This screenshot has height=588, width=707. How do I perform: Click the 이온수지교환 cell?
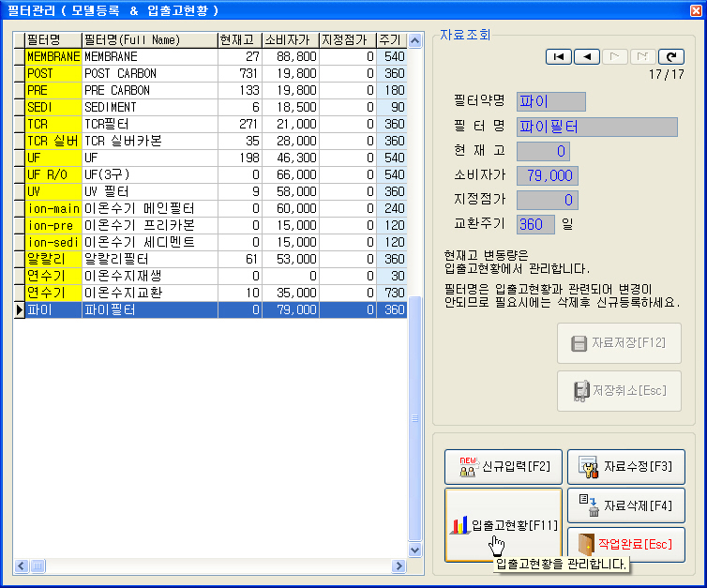[150, 294]
